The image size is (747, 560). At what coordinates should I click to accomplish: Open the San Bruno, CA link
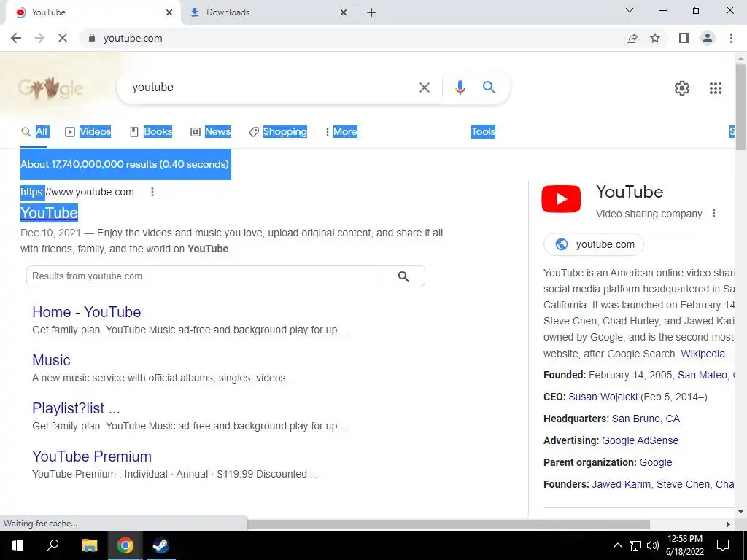[646, 419]
